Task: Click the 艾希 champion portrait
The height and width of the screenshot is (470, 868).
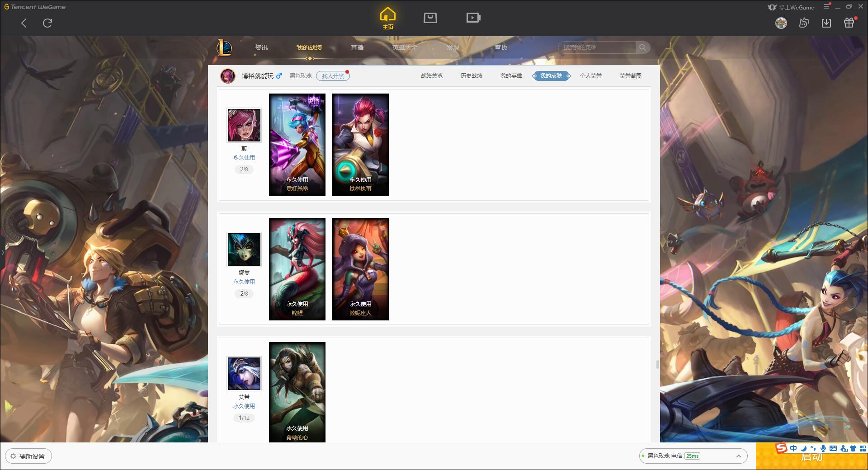Action: 244,374
